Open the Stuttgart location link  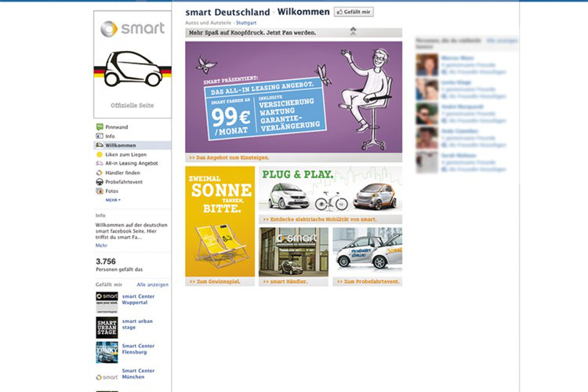[x=246, y=23]
